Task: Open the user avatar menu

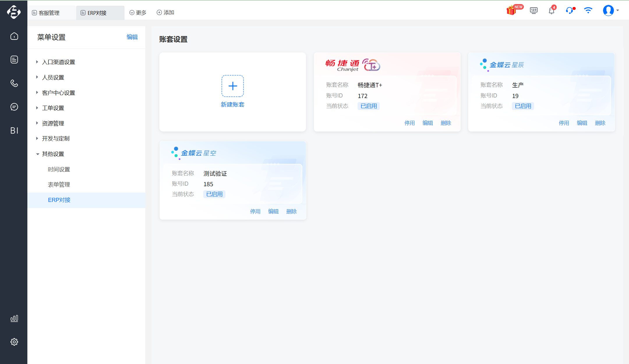Action: click(608, 10)
